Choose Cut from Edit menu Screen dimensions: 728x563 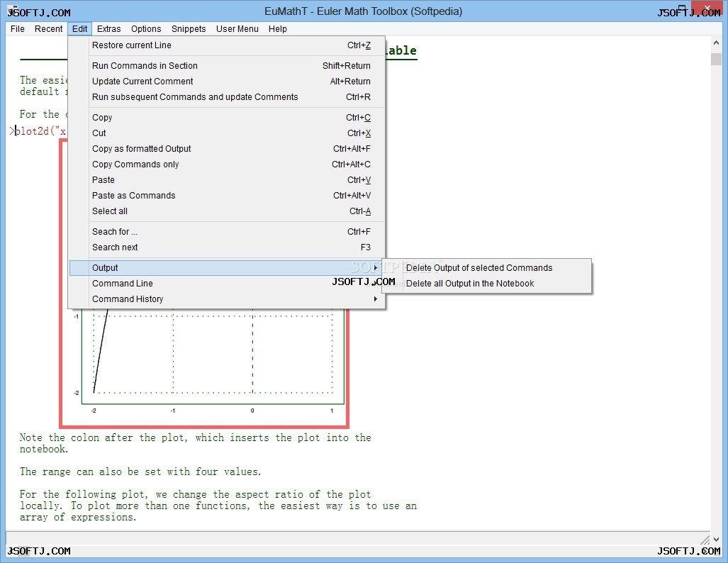227,133
